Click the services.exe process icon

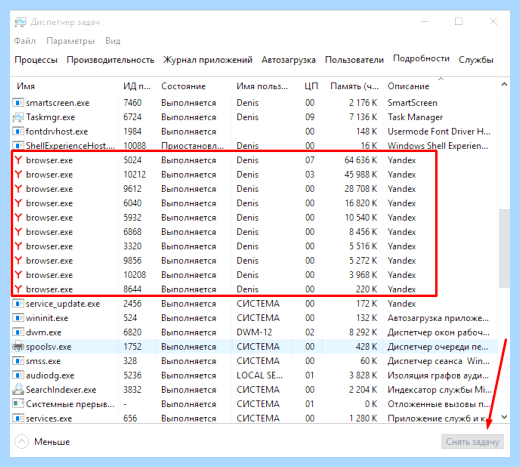(x=18, y=418)
